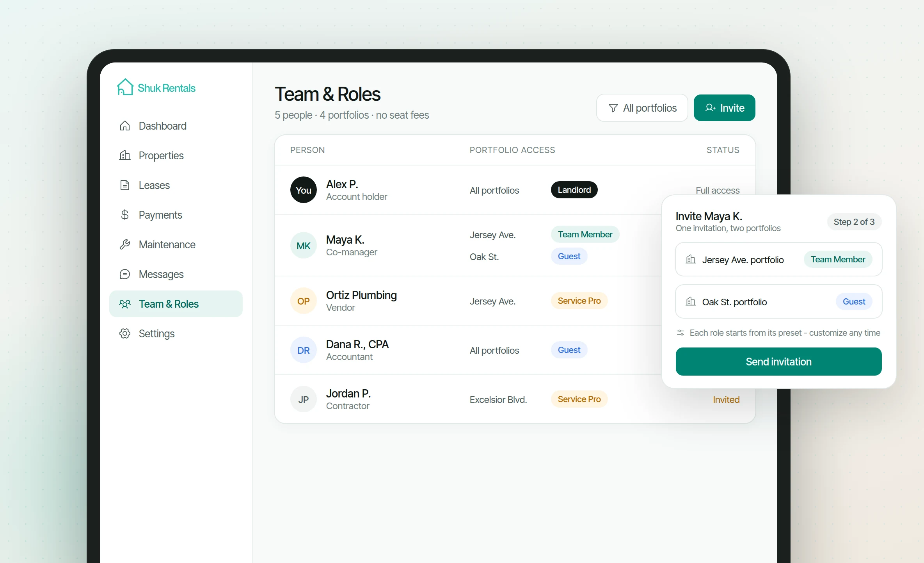Open Messages from sidebar
Screen dimensions: 924x563
coord(176,274)
